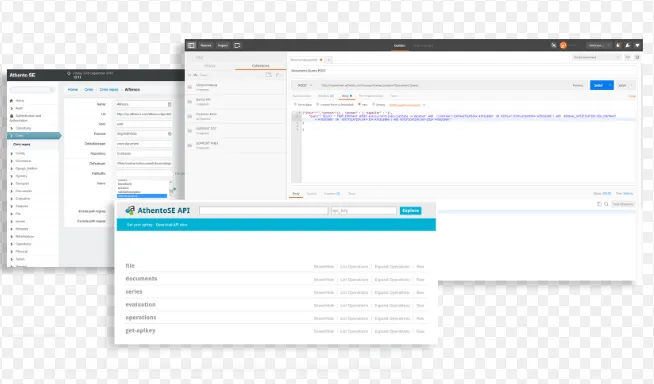Click the Postman sidebar filter field
The height and width of the screenshot is (384, 654).
(236, 57)
